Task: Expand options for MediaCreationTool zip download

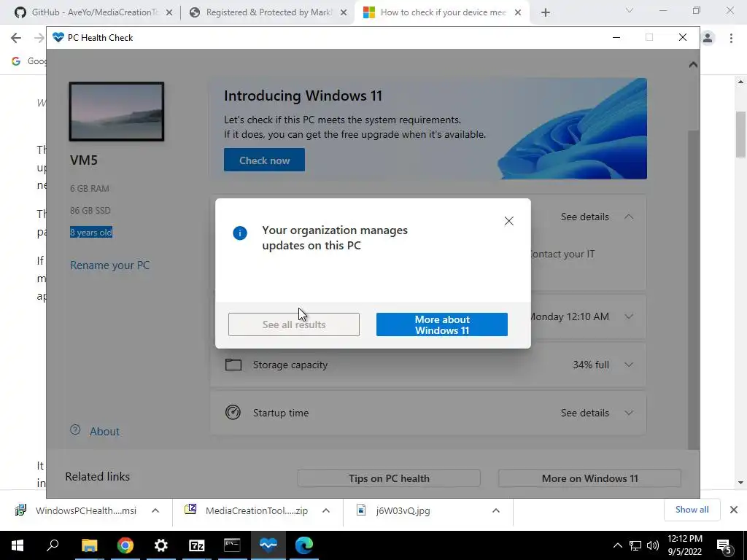Action: click(x=326, y=510)
